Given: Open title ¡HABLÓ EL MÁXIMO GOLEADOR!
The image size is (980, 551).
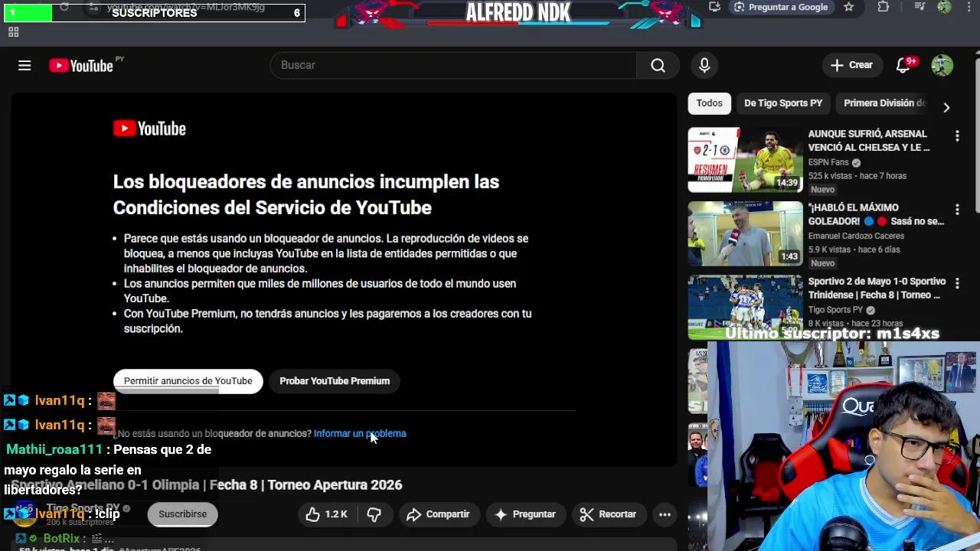Looking at the screenshot, I should (x=876, y=214).
